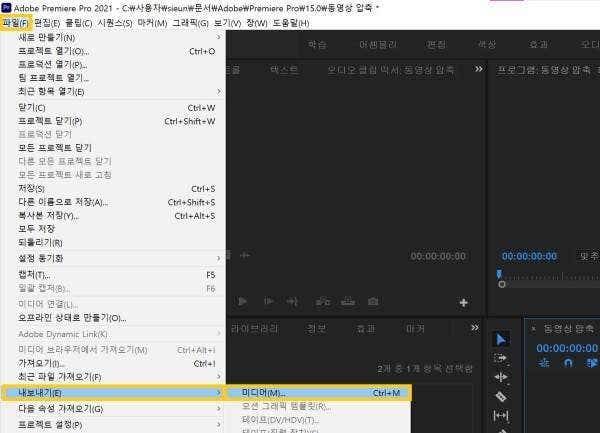
Task: Select 내보내기(E) in the File menu
Action: (113, 393)
